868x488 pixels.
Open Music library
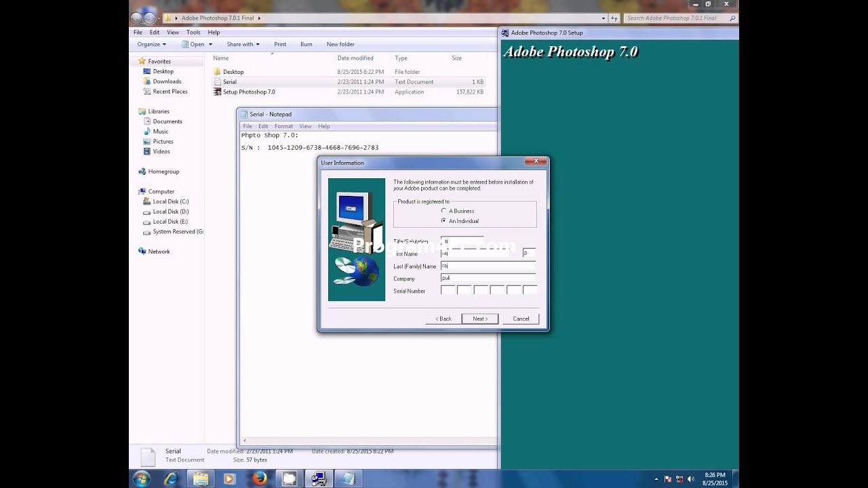(x=161, y=131)
